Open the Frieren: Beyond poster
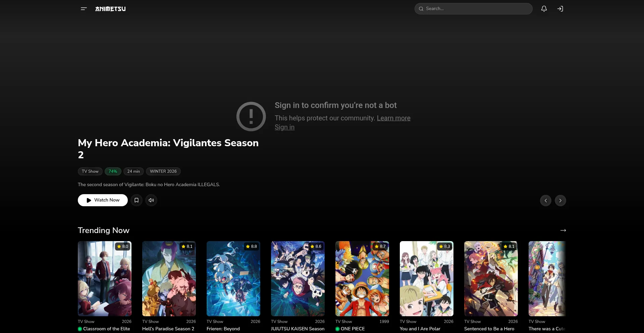 point(233,279)
